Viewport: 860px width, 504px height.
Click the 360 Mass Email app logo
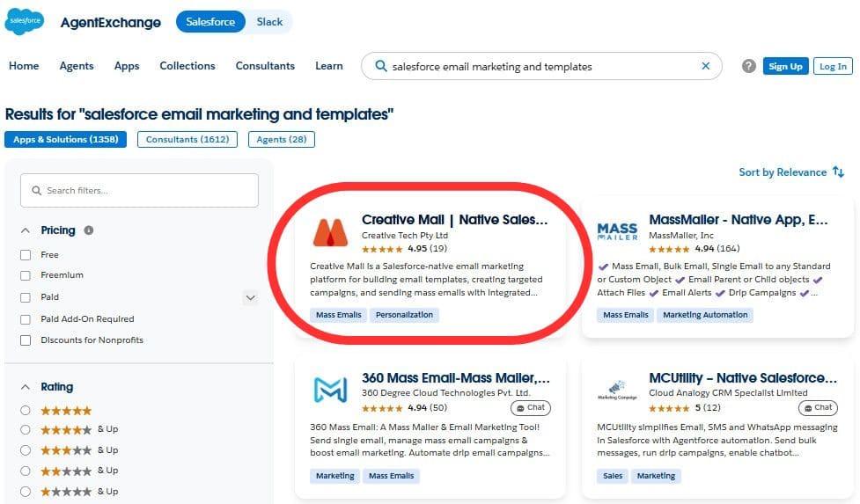(x=330, y=390)
